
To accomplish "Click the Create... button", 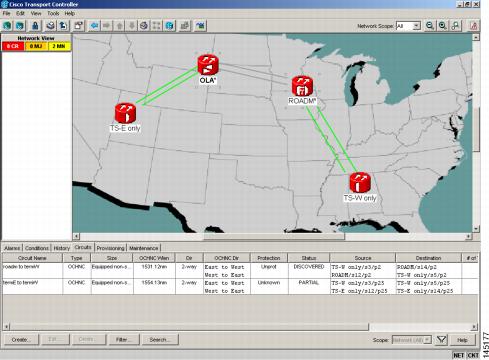I will pyautogui.click(x=21, y=340).
